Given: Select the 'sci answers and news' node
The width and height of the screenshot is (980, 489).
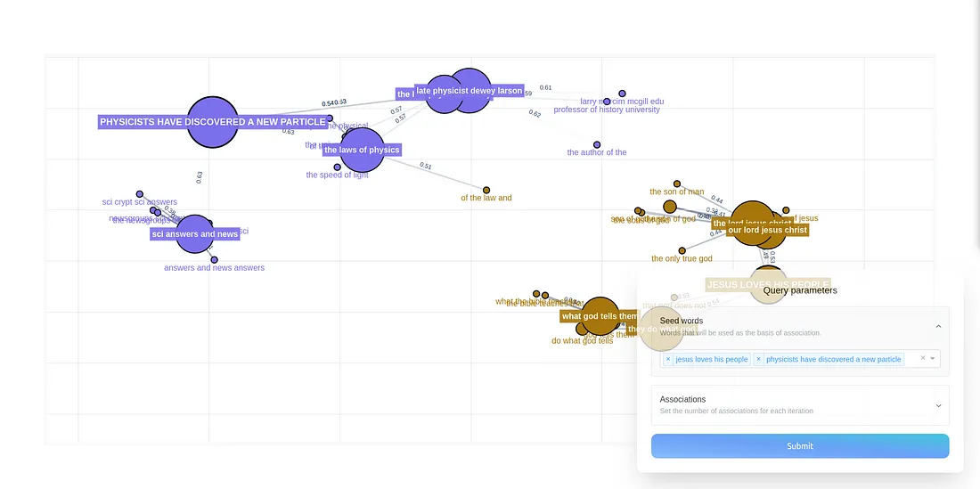Looking at the screenshot, I should [x=195, y=234].
